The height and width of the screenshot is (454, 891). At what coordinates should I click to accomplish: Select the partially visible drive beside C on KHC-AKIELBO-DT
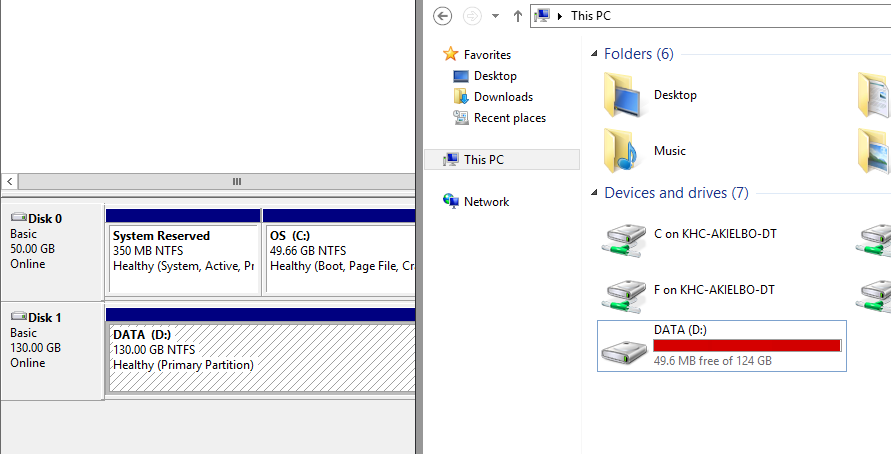coord(873,240)
